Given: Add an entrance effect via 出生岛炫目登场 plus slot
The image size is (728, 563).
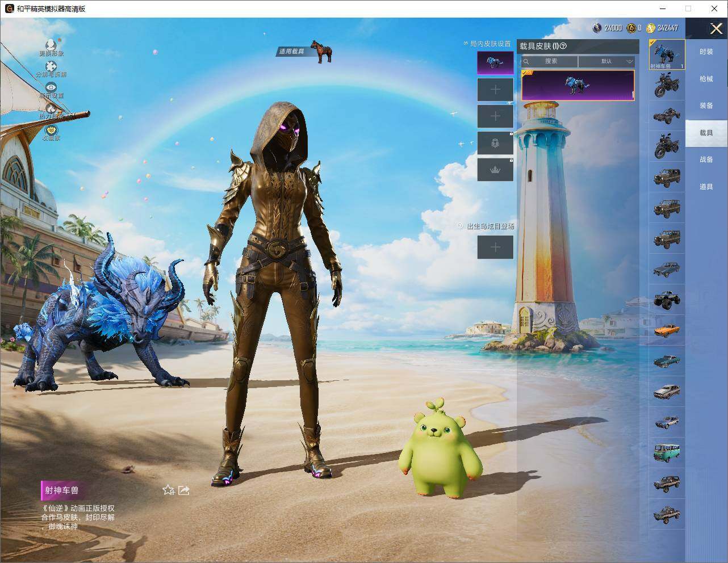Looking at the screenshot, I should pyautogui.click(x=495, y=247).
